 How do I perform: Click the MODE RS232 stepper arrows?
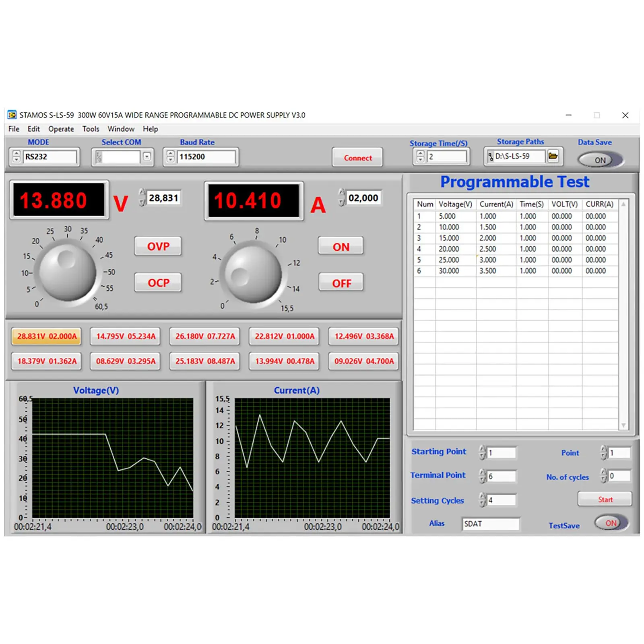click(x=16, y=157)
